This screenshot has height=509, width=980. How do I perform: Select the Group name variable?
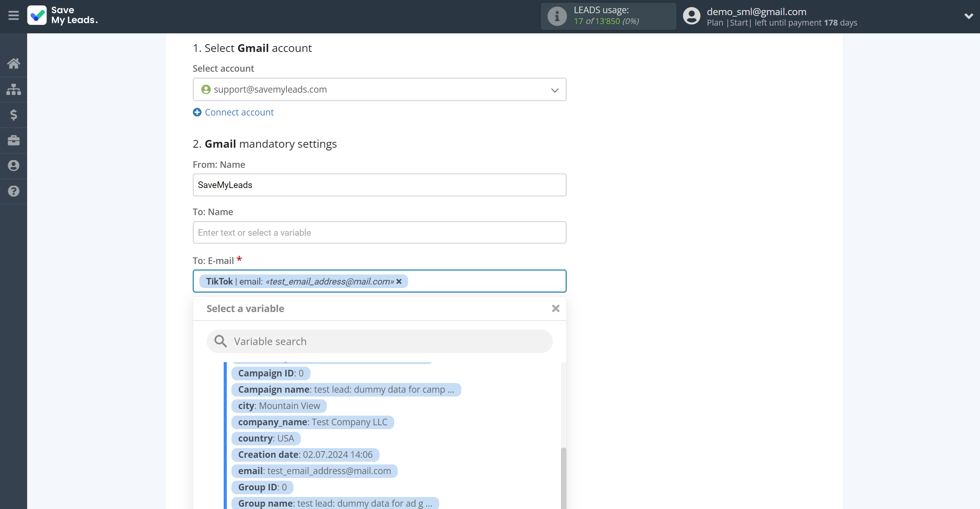pyautogui.click(x=335, y=503)
